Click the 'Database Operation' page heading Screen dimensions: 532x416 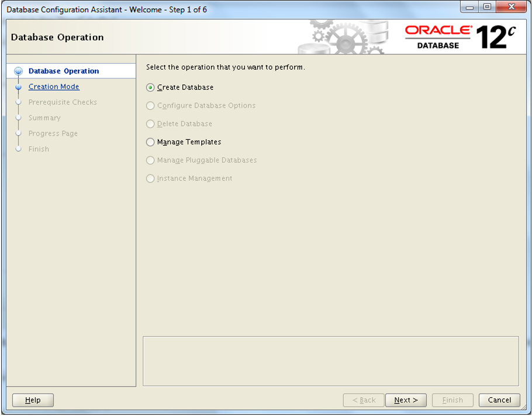point(57,37)
